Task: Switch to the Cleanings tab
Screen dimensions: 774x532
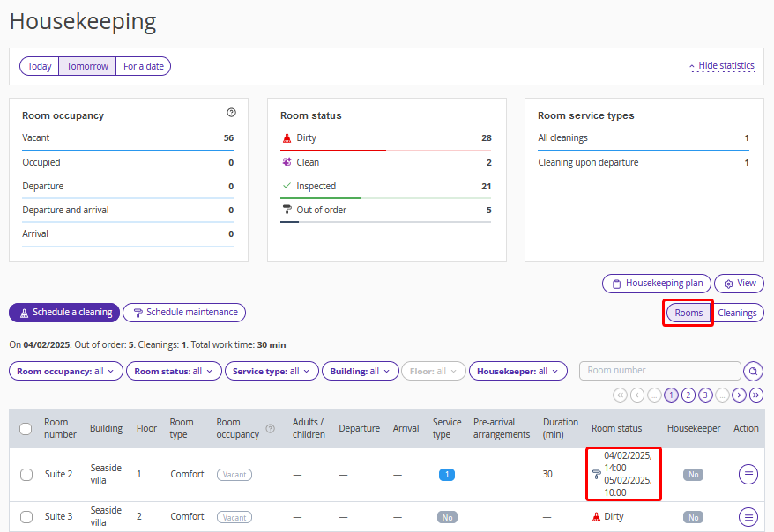Action: pos(737,313)
